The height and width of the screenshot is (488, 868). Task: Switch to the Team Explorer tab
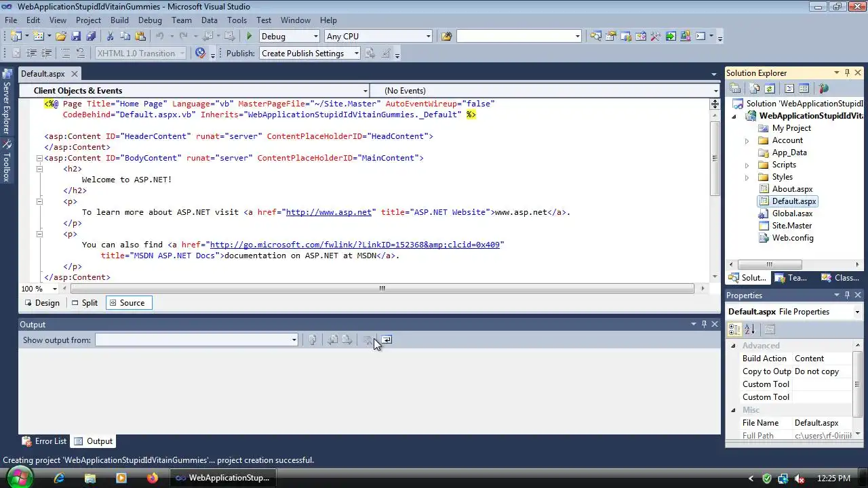pos(792,278)
